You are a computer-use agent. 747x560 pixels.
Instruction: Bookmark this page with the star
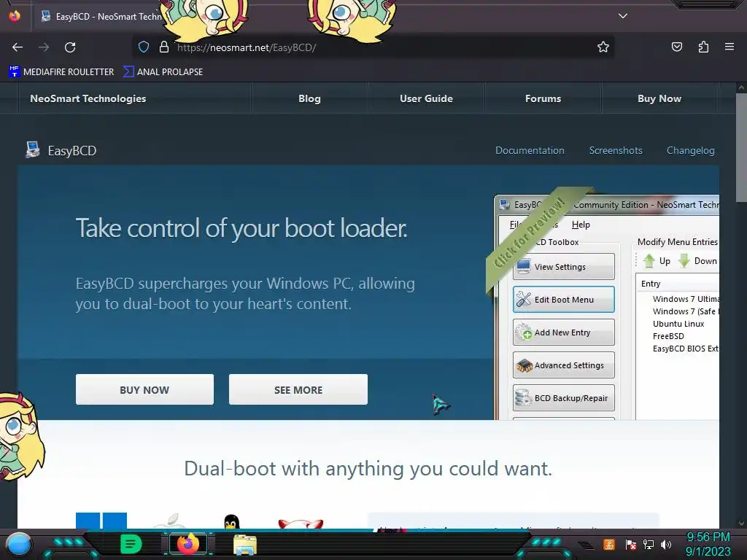click(603, 47)
